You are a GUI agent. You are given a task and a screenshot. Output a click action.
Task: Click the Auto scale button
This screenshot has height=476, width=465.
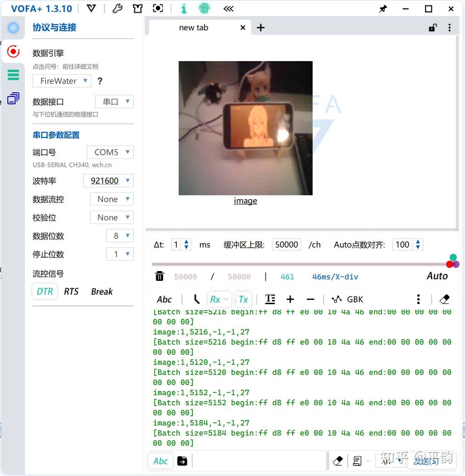[x=437, y=276]
